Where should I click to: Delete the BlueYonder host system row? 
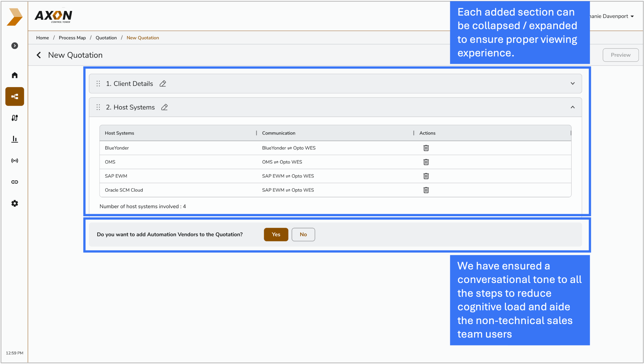tap(426, 148)
